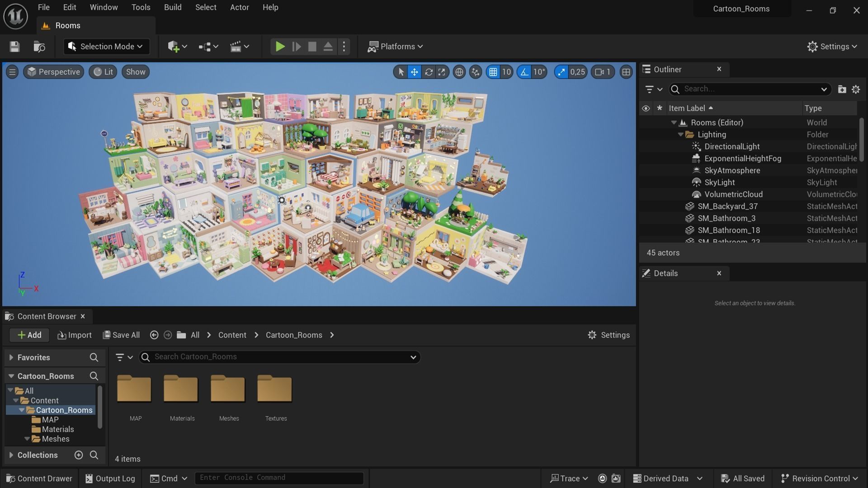This screenshot has width=868, height=488.
Task: Toggle world/local coordinate space globe icon
Action: [x=459, y=72]
